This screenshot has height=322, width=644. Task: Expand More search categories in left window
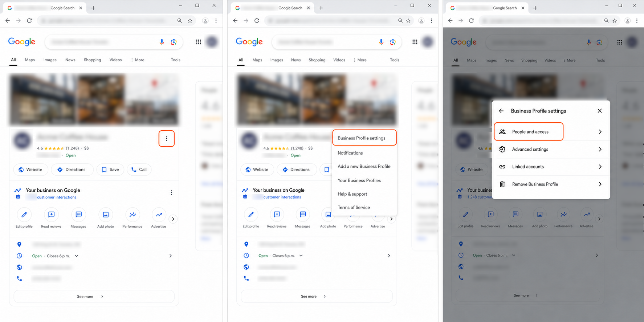138,60
